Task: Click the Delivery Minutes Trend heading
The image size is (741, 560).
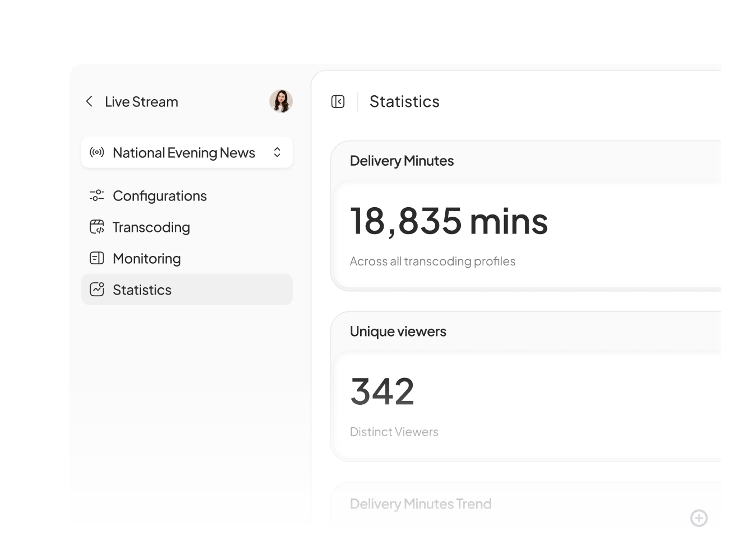Action: (421, 504)
